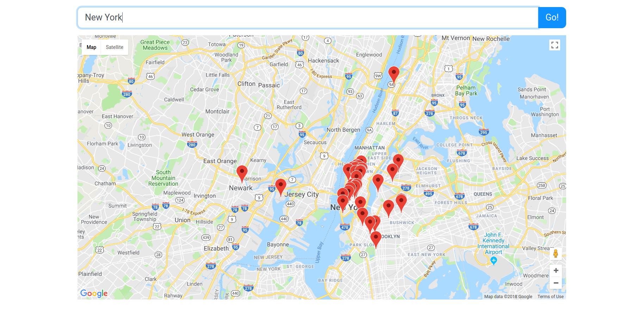Click the Secaucus label

pyautogui.click(x=315, y=143)
